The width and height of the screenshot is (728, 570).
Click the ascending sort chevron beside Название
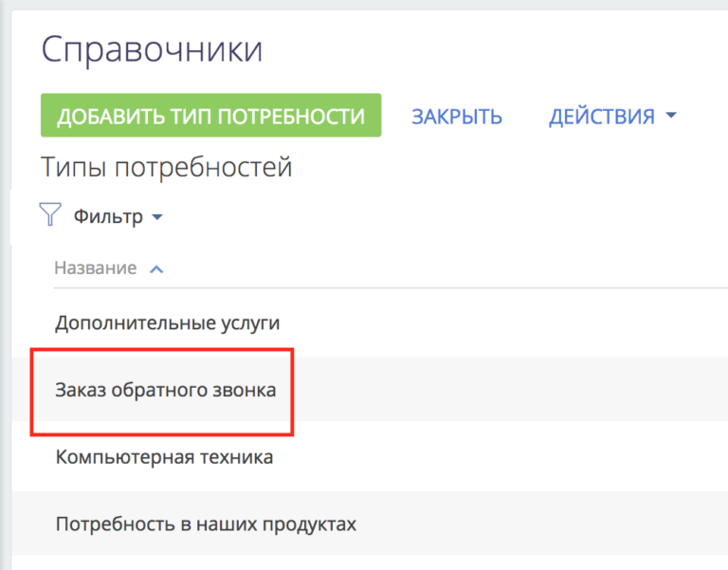point(156,269)
